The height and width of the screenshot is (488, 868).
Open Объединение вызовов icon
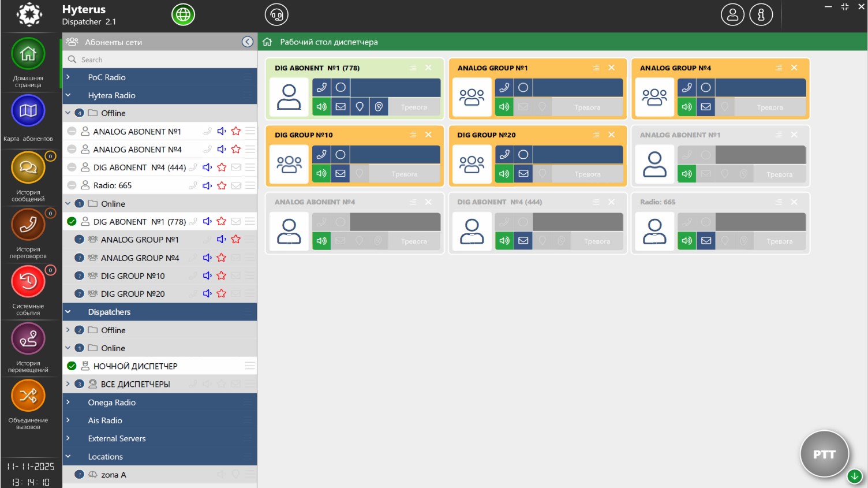click(x=28, y=396)
